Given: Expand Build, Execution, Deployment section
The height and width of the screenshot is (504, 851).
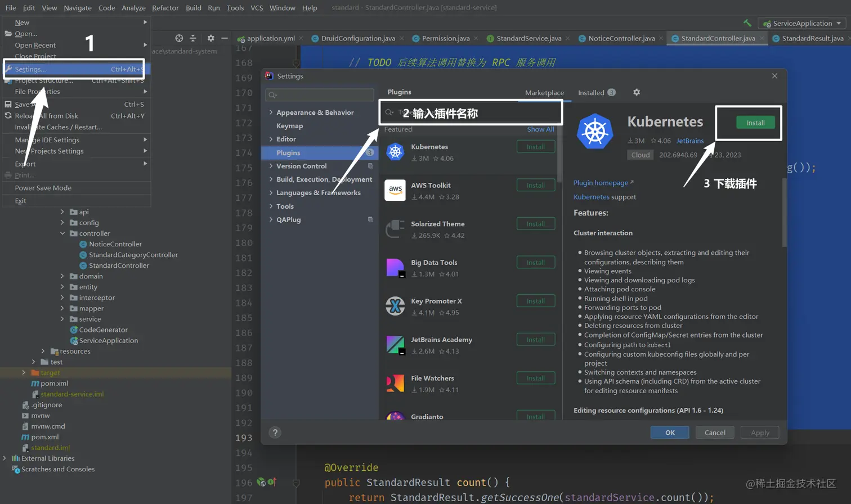Looking at the screenshot, I should point(271,179).
